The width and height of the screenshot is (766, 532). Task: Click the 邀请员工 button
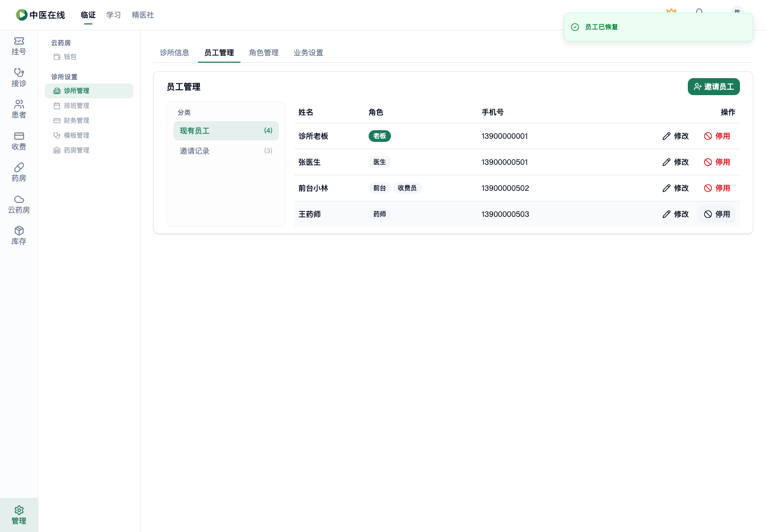pyautogui.click(x=714, y=87)
